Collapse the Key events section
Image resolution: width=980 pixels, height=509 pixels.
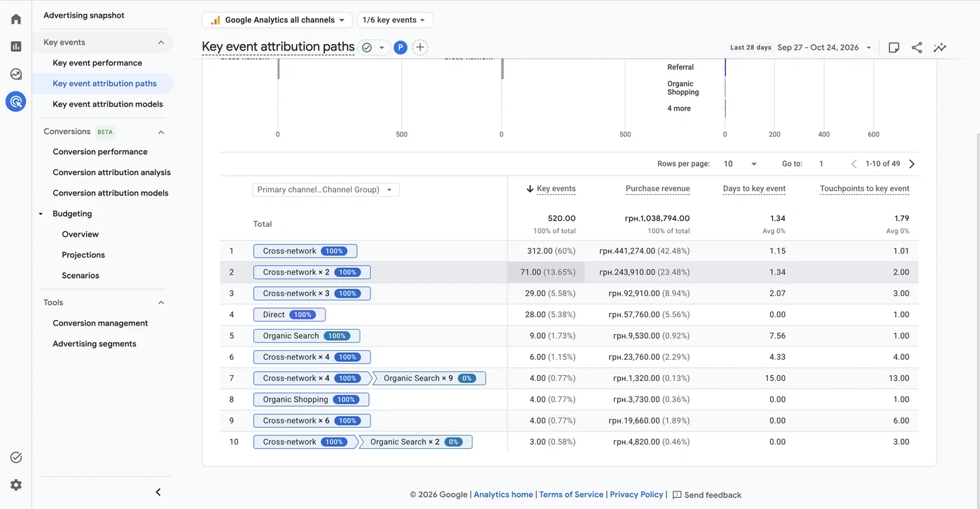pos(161,43)
